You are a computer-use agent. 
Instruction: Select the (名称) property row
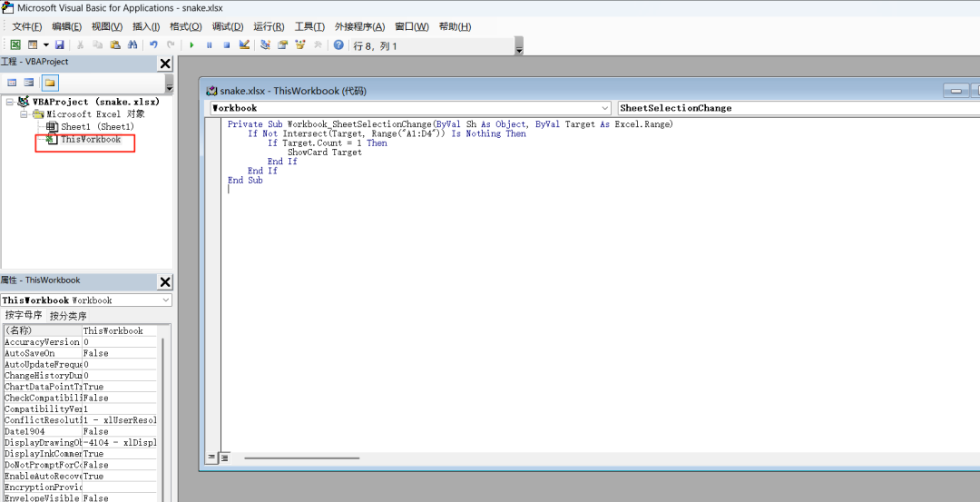(x=81, y=330)
